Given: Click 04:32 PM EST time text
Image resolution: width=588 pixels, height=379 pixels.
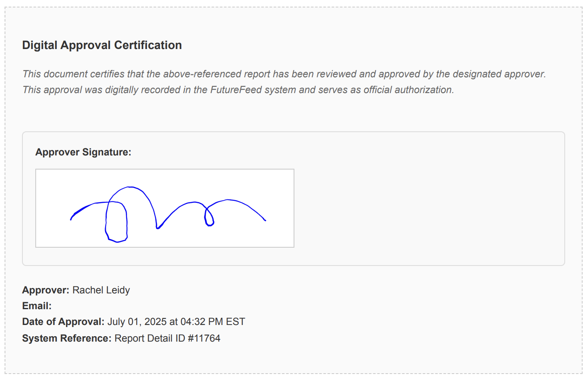Looking at the screenshot, I should (213, 322).
